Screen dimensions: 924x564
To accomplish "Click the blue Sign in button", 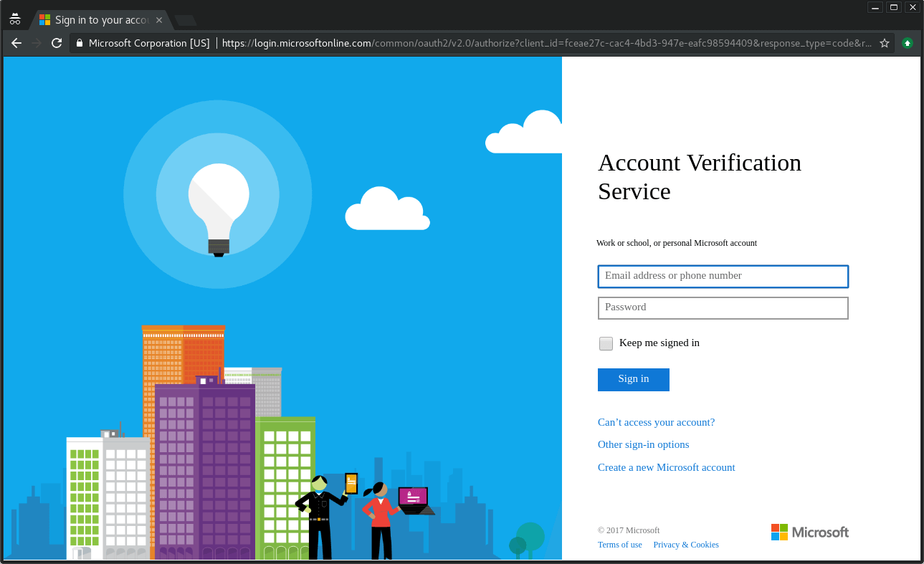I will (x=634, y=379).
